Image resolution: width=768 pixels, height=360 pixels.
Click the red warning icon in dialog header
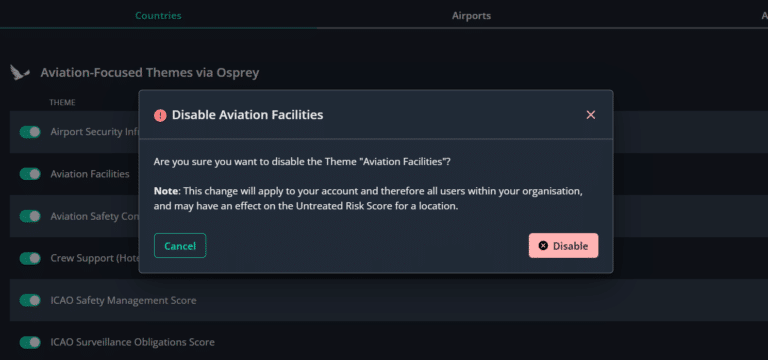click(x=160, y=116)
